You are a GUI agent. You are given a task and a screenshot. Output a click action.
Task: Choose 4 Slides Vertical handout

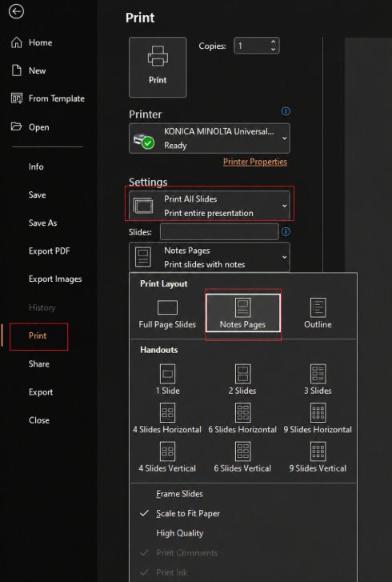[x=167, y=457]
